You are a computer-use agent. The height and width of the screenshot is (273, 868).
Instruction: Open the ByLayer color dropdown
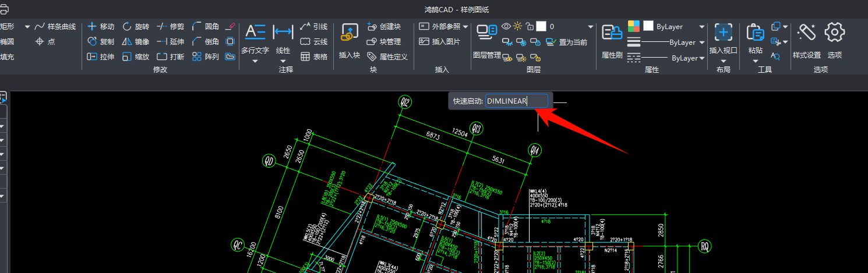pos(702,27)
